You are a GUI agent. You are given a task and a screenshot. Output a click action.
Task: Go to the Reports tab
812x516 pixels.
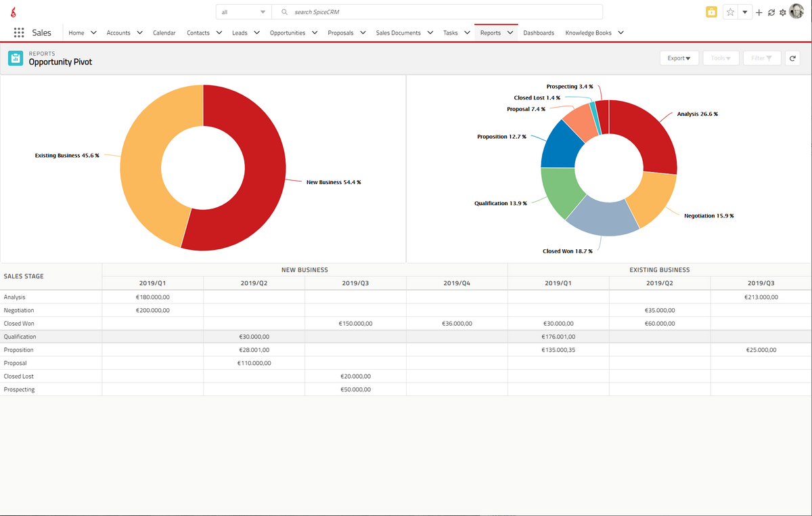tap(491, 33)
